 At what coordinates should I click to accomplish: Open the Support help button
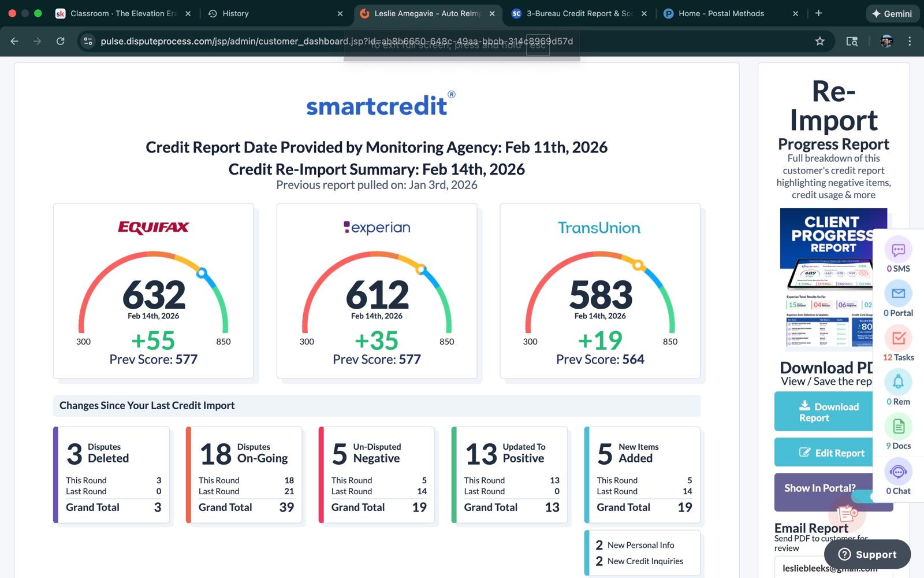coord(867,554)
